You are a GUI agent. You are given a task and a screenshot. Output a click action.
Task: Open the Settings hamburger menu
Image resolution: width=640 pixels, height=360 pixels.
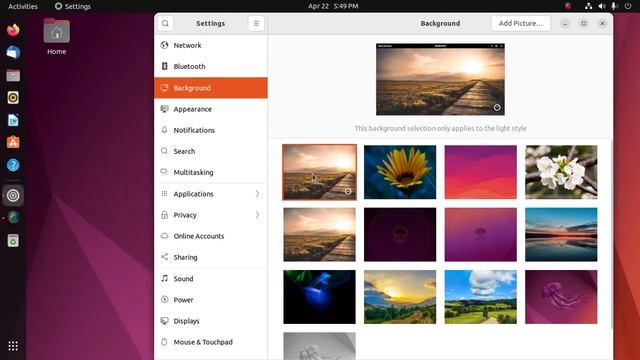(256, 23)
